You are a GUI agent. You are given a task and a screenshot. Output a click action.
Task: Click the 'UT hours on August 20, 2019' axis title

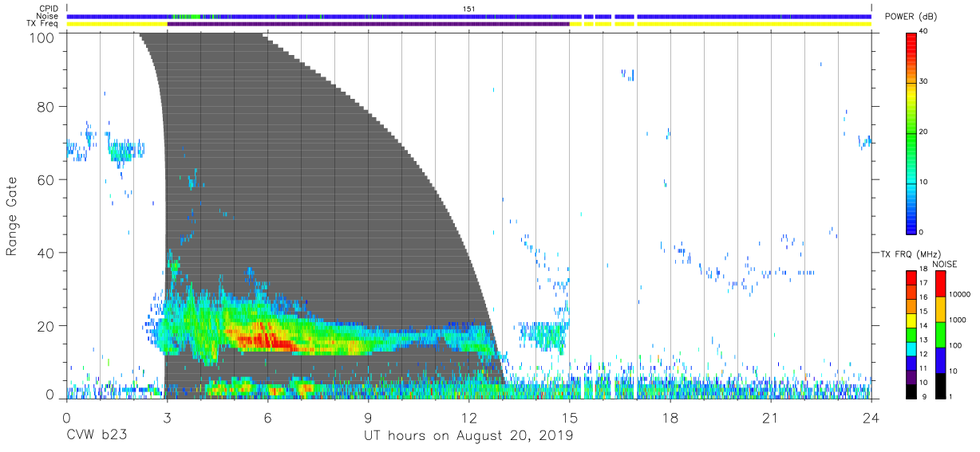tap(468, 436)
